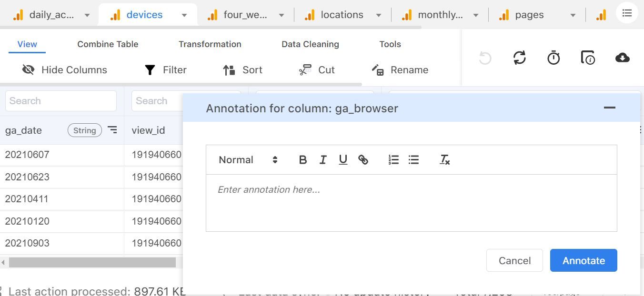
Task: Click the Annotate button
Action: pyautogui.click(x=583, y=260)
